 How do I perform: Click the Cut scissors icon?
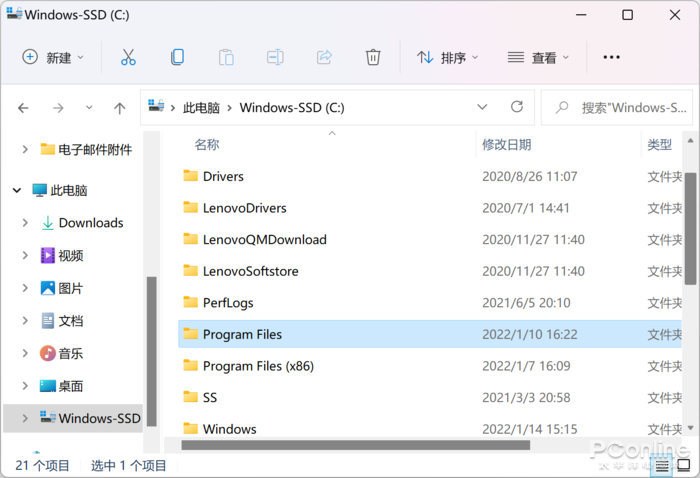tap(128, 57)
